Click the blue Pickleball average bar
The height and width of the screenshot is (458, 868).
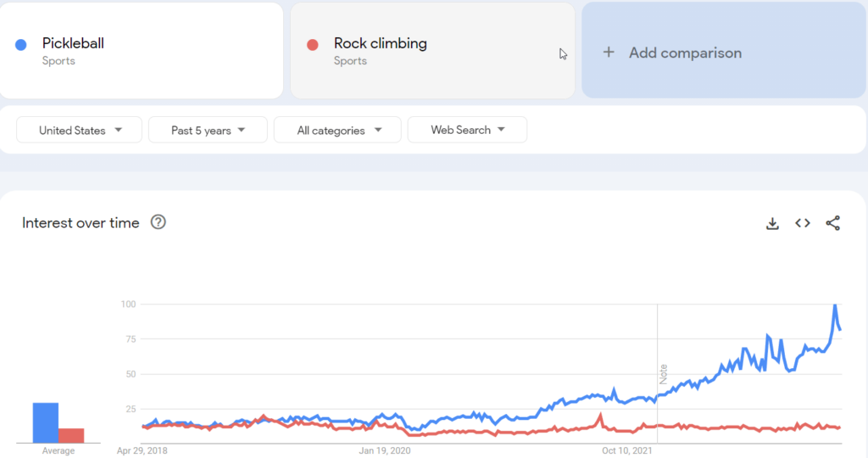(x=46, y=422)
